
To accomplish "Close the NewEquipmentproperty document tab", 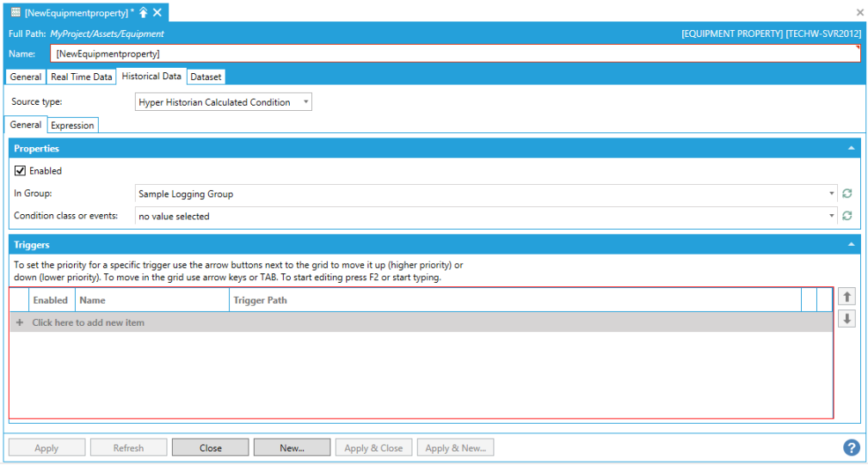I will 157,12.
